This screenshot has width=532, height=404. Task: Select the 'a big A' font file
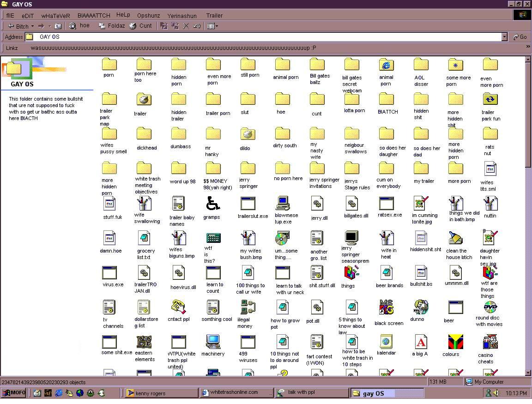tap(420, 343)
